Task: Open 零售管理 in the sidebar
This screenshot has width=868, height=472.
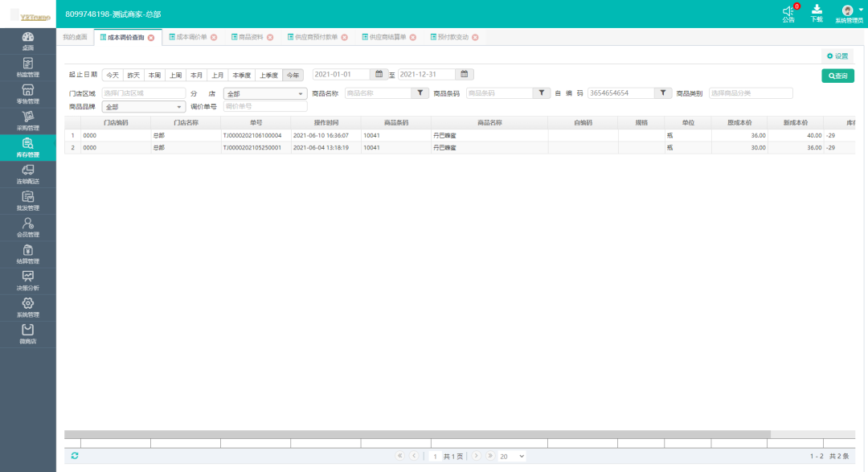Action: pyautogui.click(x=27, y=94)
